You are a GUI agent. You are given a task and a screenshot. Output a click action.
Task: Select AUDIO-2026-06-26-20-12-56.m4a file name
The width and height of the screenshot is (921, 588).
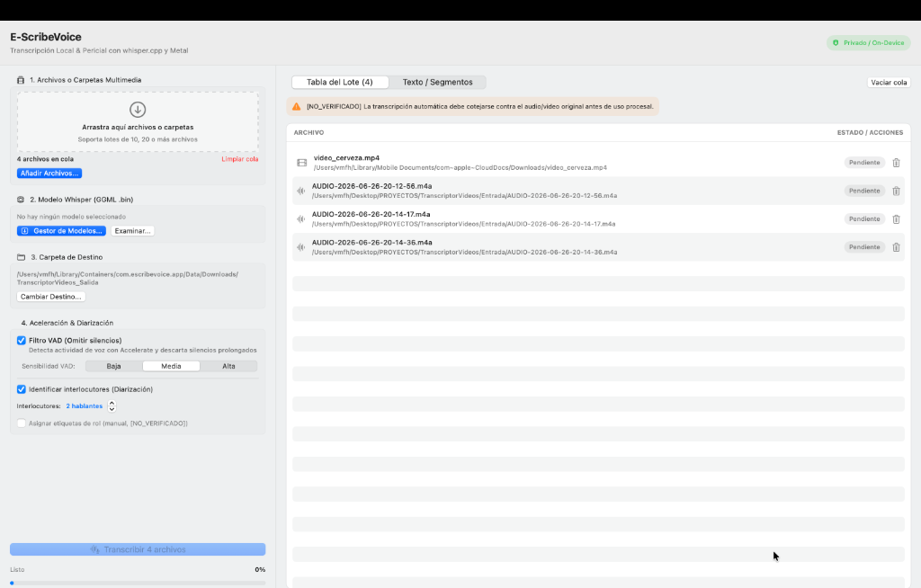pos(371,186)
